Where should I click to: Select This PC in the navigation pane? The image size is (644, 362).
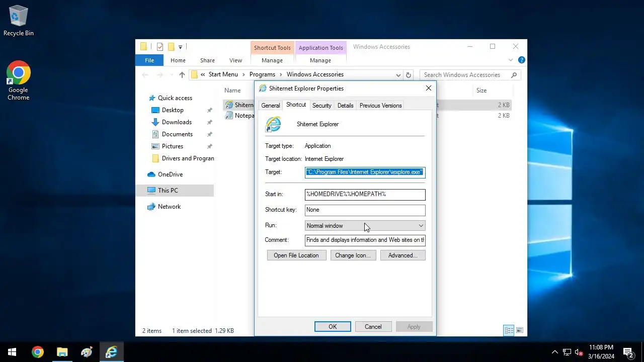(175, 191)
